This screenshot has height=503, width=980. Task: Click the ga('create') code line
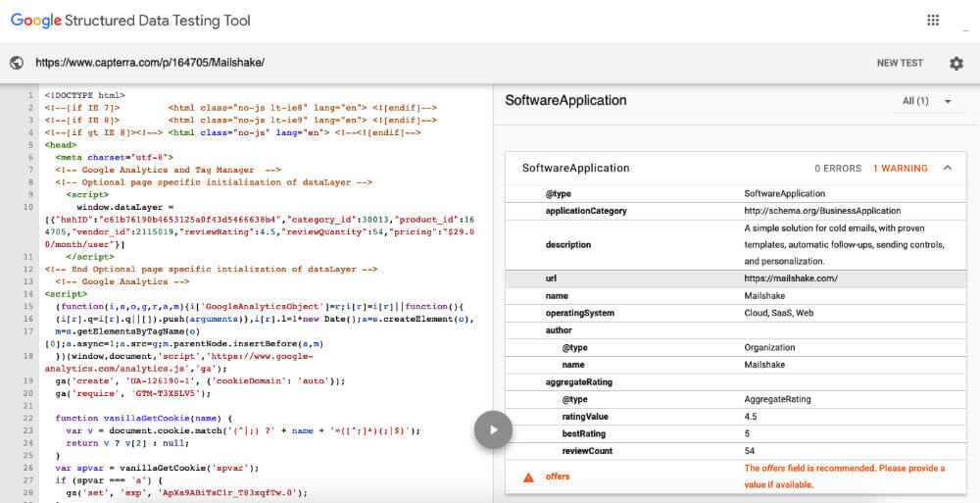pyautogui.click(x=200, y=381)
